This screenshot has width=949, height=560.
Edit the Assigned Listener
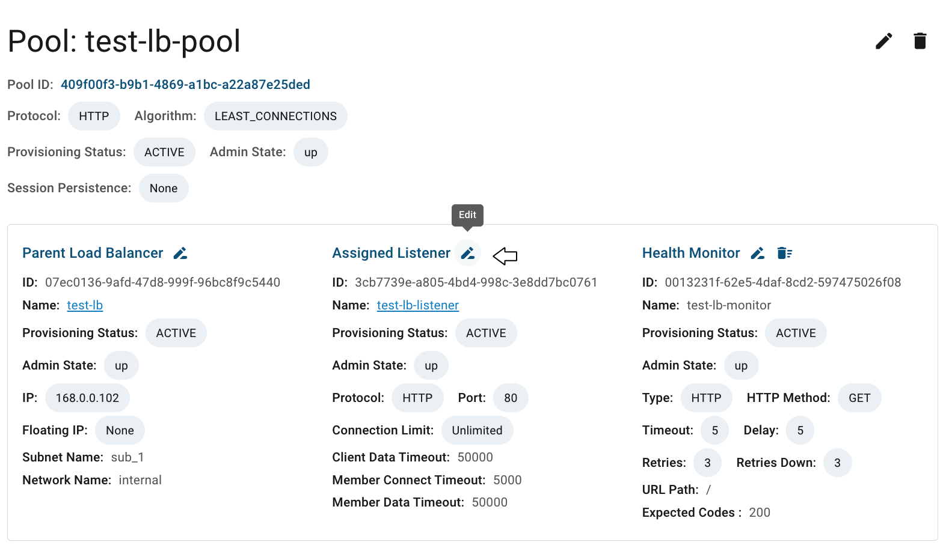pos(467,253)
